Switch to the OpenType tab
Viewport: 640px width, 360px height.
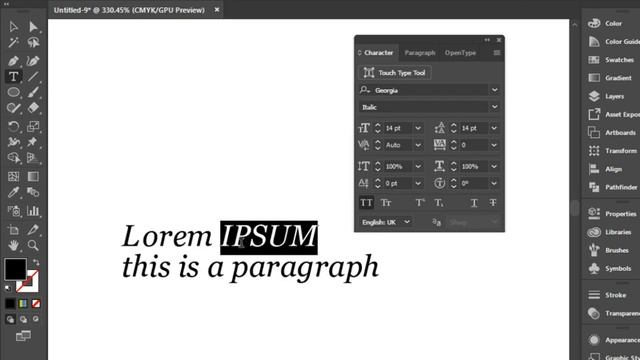pos(460,53)
